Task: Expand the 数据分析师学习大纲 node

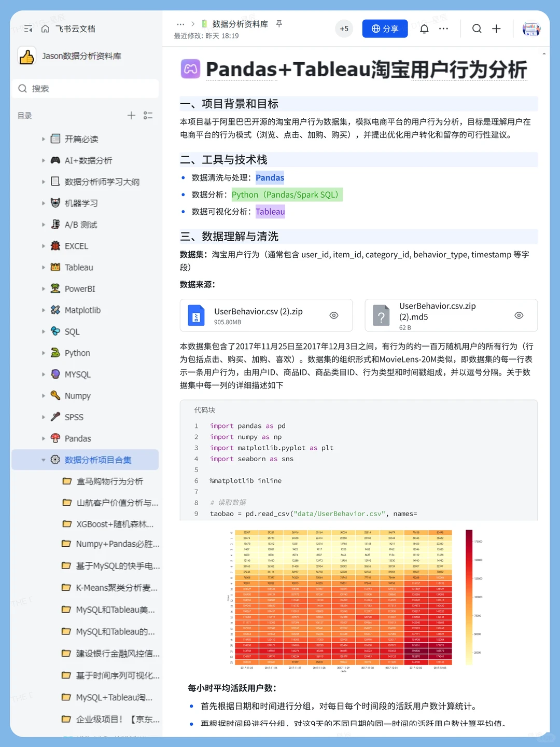Action: pos(44,182)
